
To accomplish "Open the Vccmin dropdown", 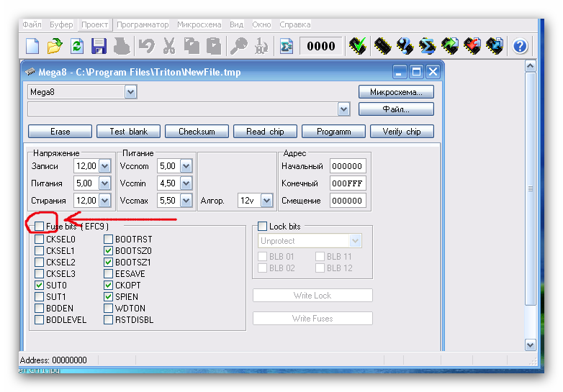I will [x=186, y=183].
